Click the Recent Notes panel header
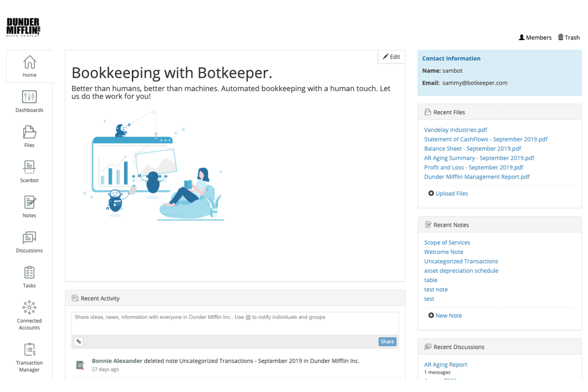This screenshot has width=588, height=392. [x=500, y=225]
